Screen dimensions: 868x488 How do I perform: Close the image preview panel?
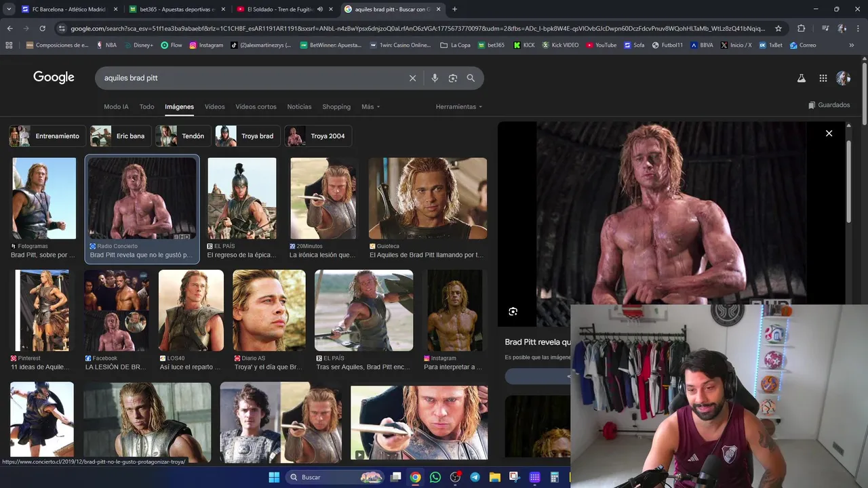coord(829,134)
